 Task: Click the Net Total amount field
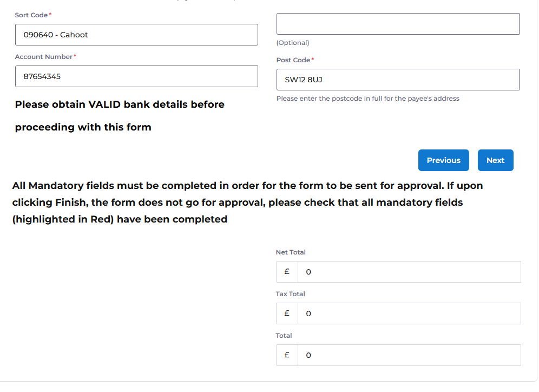click(x=409, y=272)
